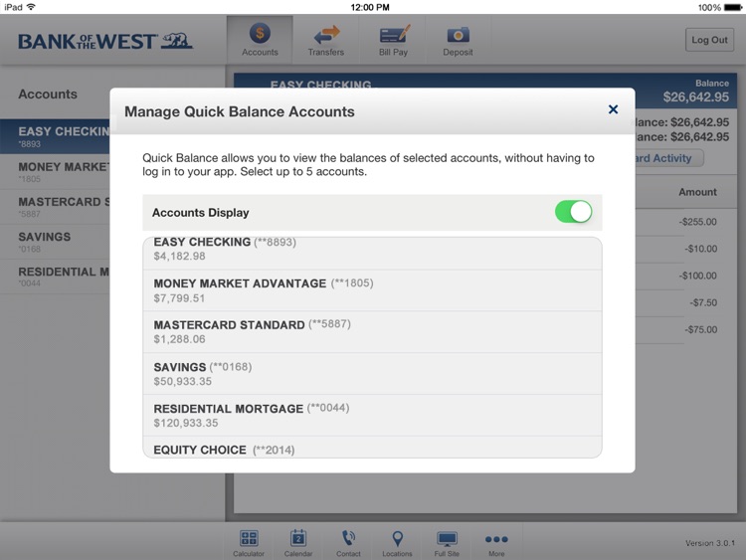Open Bill Pay check icon

[393, 40]
